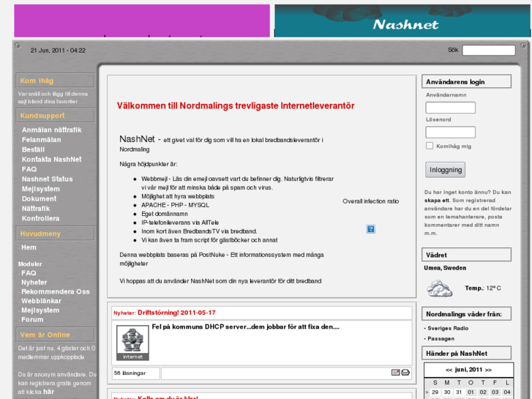Open Mejlsystem under Kundsupport

tap(41, 189)
